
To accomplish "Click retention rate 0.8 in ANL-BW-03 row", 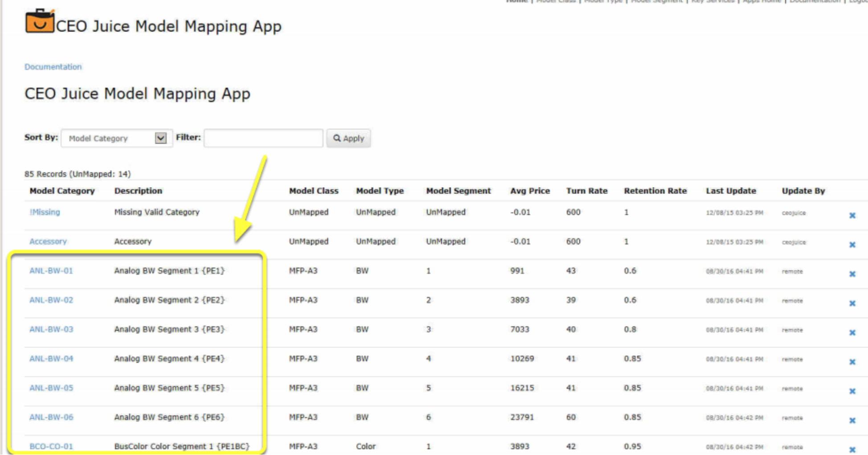I will pos(630,329).
